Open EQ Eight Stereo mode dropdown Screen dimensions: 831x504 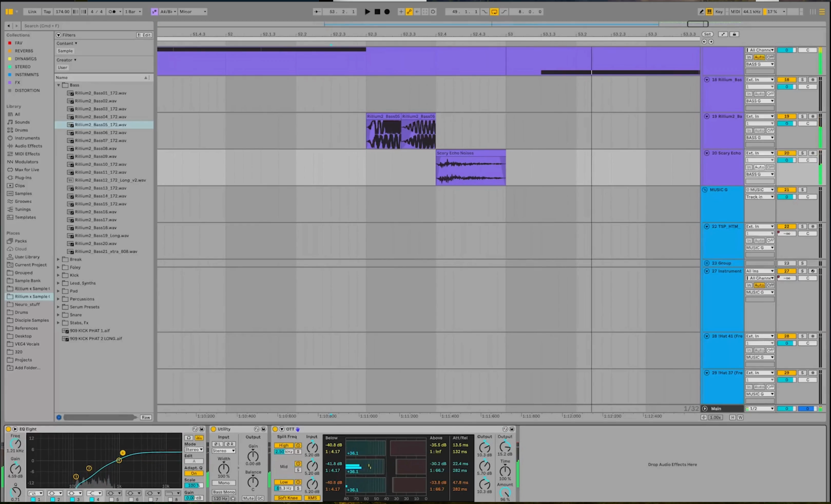pyautogui.click(x=194, y=449)
